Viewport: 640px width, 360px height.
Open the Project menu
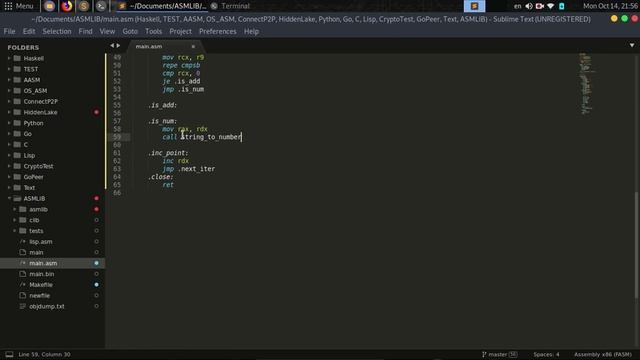tap(180, 31)
